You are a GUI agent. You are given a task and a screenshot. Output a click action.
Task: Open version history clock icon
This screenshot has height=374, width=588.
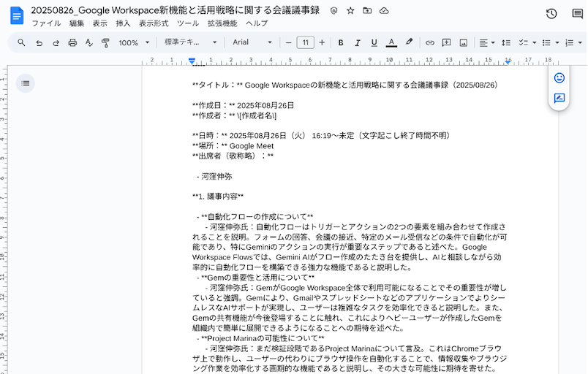point(551,14)
